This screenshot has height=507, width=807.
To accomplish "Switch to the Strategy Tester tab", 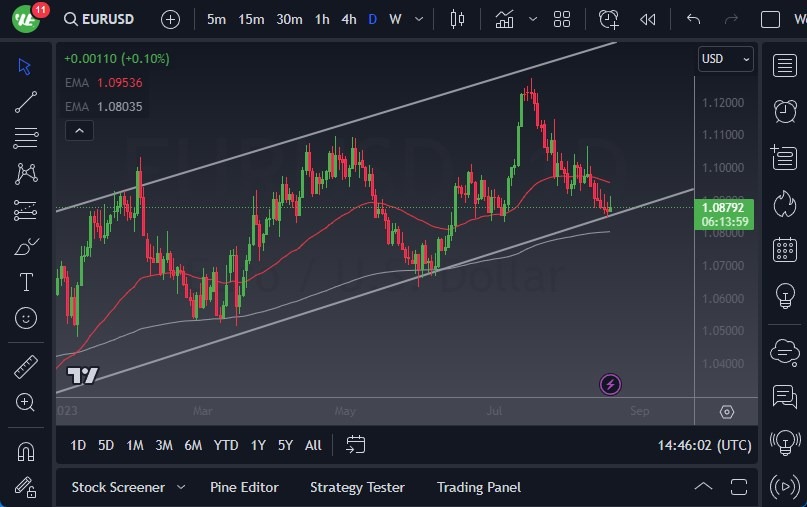I will 357,487.
